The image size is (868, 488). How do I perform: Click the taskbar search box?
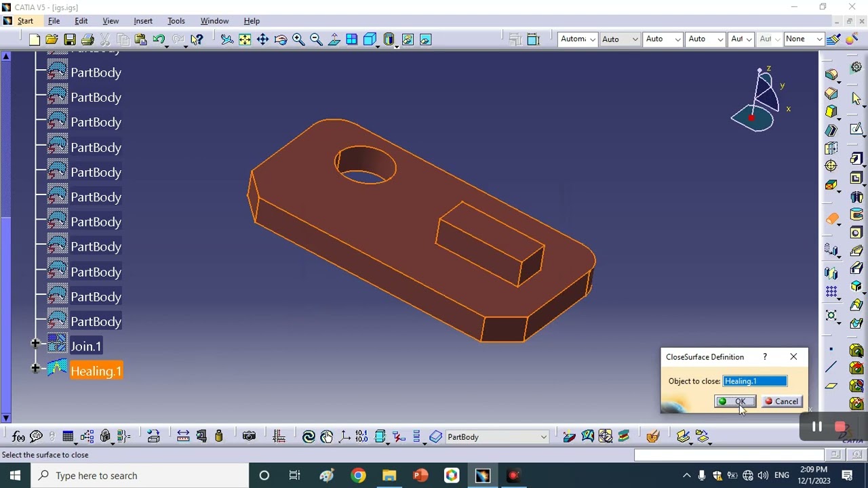(140, 475)
